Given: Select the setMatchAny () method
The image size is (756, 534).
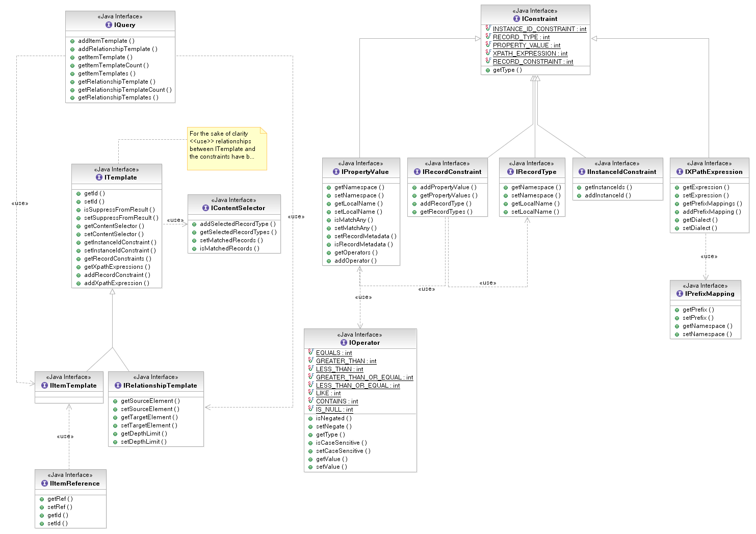Looking at the screenshot, I should [x=355, y=228].
